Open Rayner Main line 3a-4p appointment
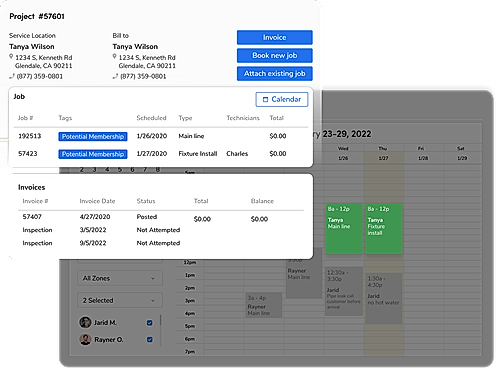Image resolution: width=498 pixels, height=368 pixels. 264,305
